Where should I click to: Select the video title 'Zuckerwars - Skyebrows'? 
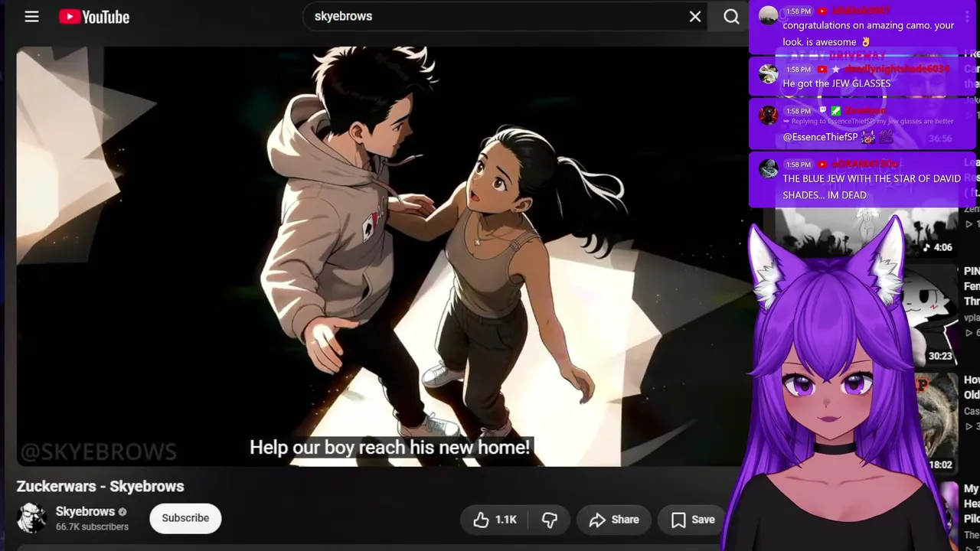click(x=100, y=486)
